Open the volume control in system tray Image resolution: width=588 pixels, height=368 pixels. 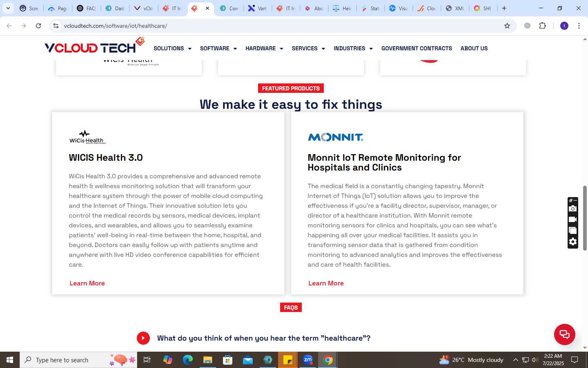pos(535,360)
